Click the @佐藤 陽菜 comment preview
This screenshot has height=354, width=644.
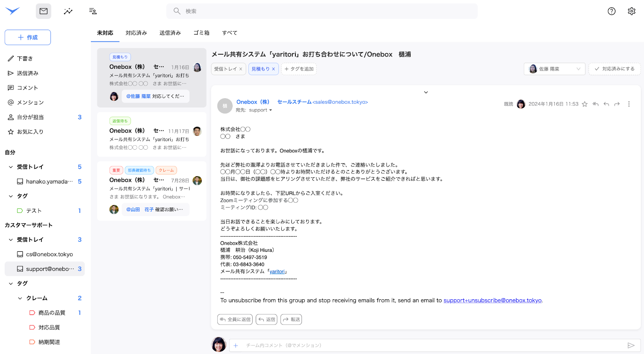tap(155, 97)
